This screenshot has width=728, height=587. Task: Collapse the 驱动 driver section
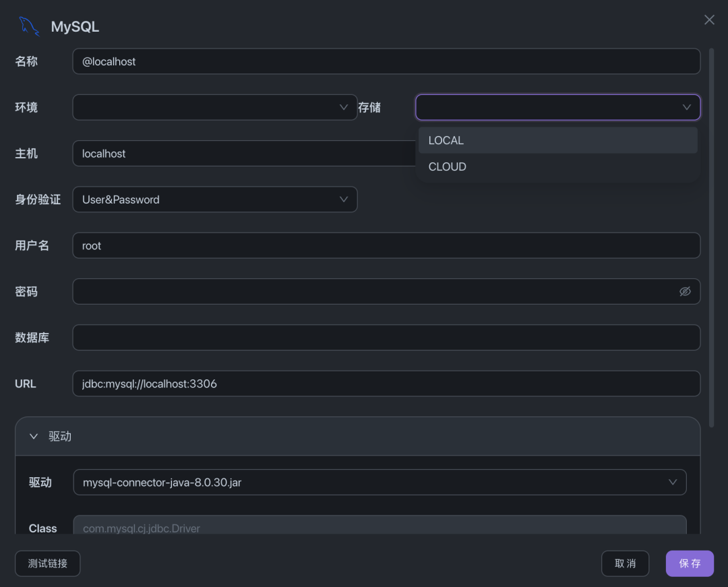pos(34,436)
